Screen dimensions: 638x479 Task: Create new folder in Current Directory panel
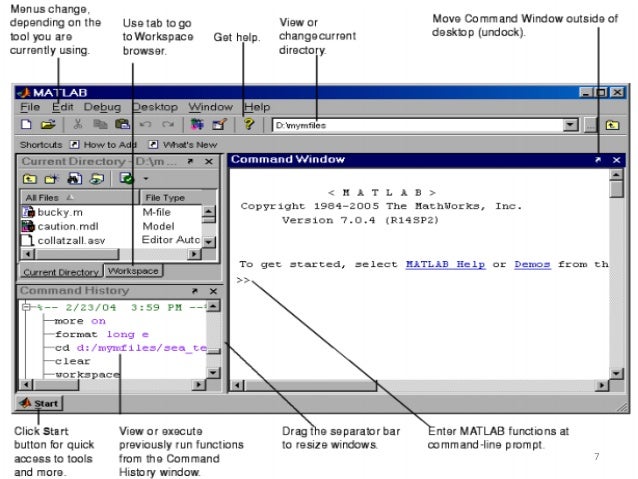tap(52, 178)
